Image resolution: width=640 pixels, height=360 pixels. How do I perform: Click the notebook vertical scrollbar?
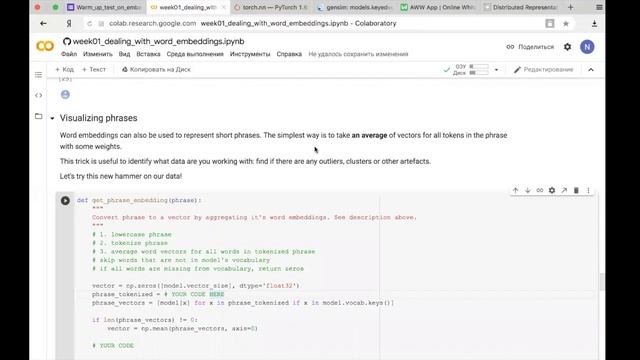[x=602, y=282]
